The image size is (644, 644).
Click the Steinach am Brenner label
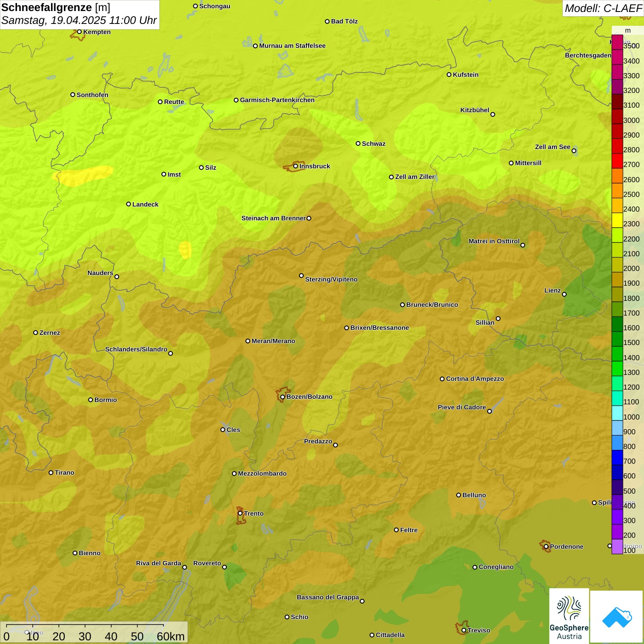(x=274, y=218)
